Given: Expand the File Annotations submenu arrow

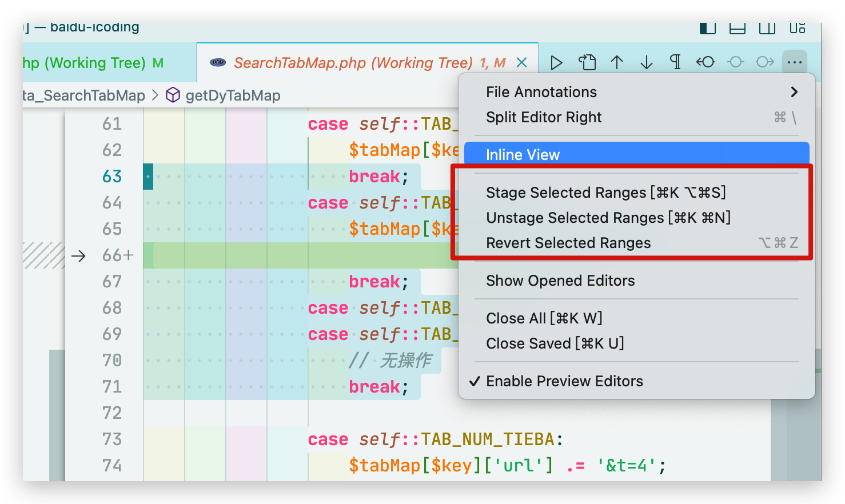Looking at the screenshot, I should click(x=794, y=92).
